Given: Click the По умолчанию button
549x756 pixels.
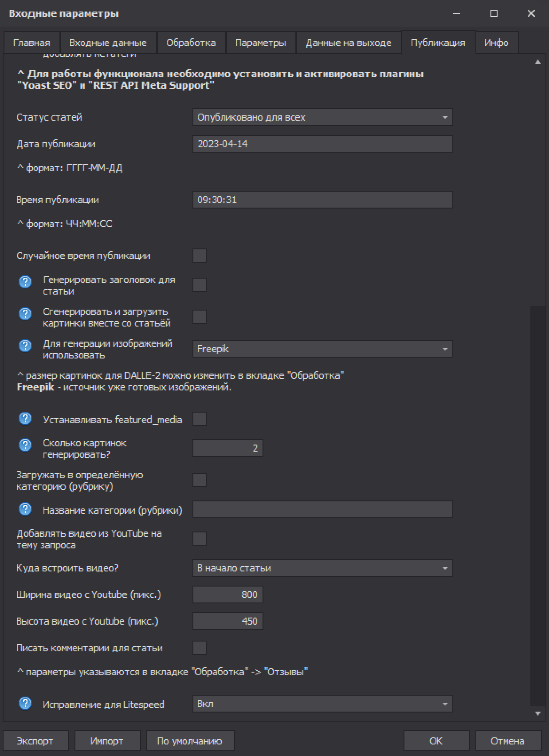Looking at the screenshot, I should coord(190,741).
